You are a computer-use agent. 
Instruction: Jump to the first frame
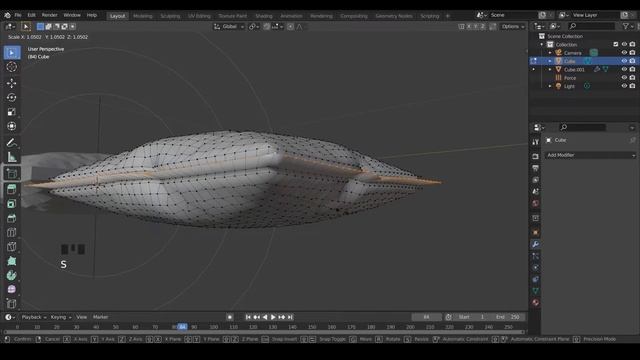point(248,317)
